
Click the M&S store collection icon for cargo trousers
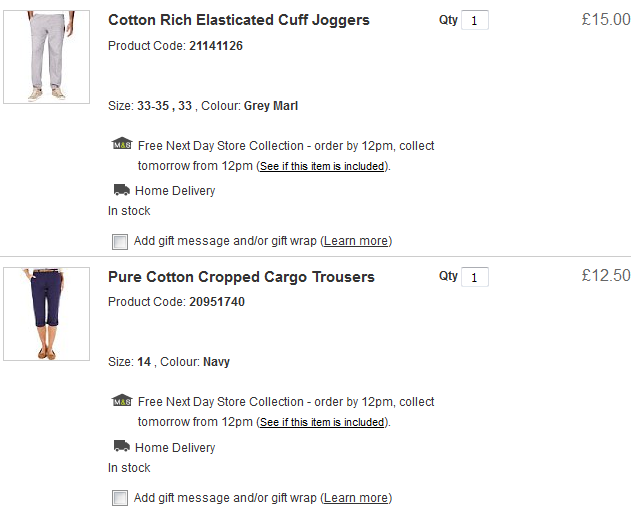pyautogui.click(x=121, y=400)
